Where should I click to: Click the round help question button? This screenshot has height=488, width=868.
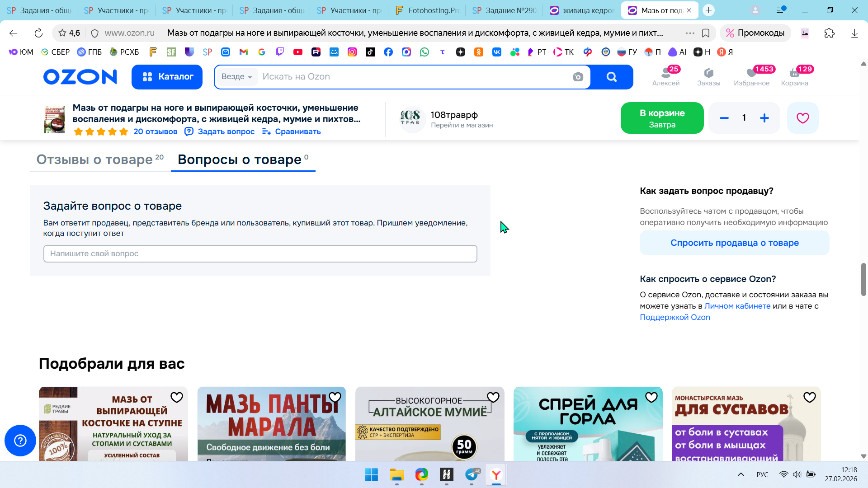pyautogui.click(x=20, y=440)
